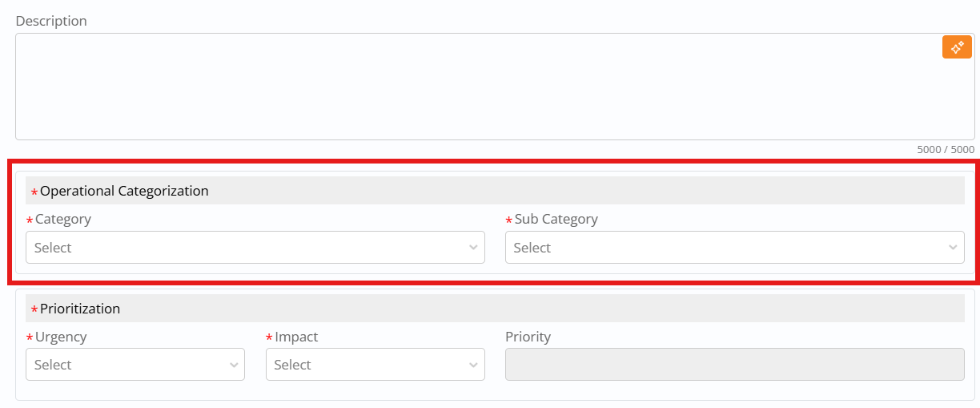Click the Operational Categorization section header
Image resolution: width=980 pixels, height=408 pixels.
[x=124, y=191]
